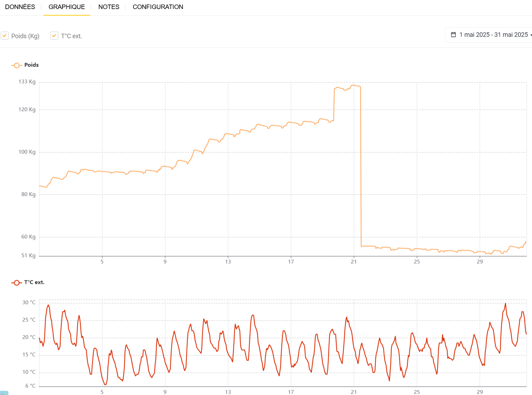Click the T°C ext. chart legend label
This screenshot has width=532, height=395.
pyautogui.click(x=34, y=282)
